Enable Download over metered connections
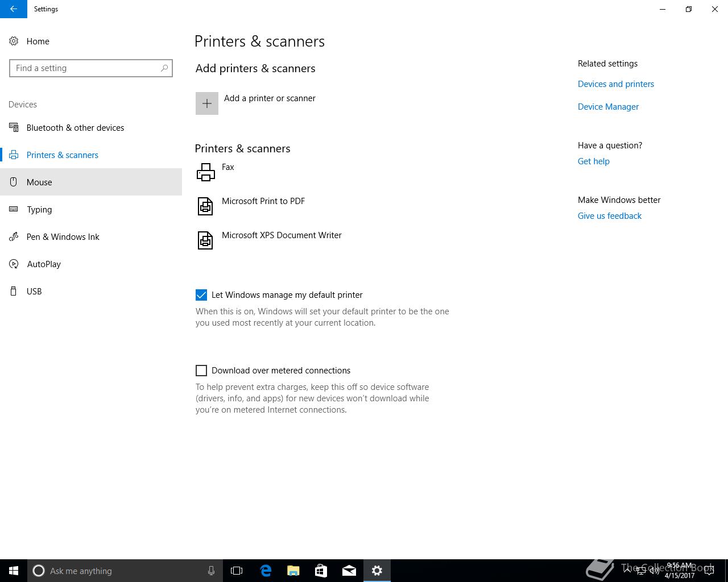This screenshot has height=582, width=728. pyautogui.click(x=201, y=371)
